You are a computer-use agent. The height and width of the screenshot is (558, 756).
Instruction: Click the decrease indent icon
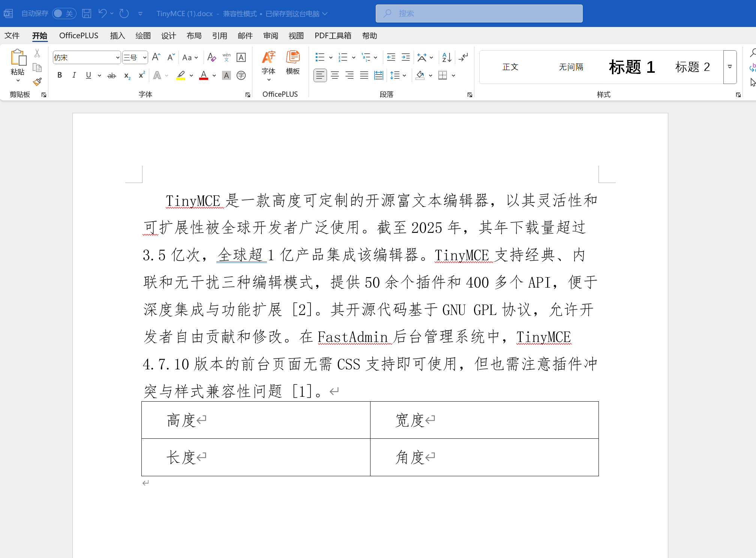(391, 57)
